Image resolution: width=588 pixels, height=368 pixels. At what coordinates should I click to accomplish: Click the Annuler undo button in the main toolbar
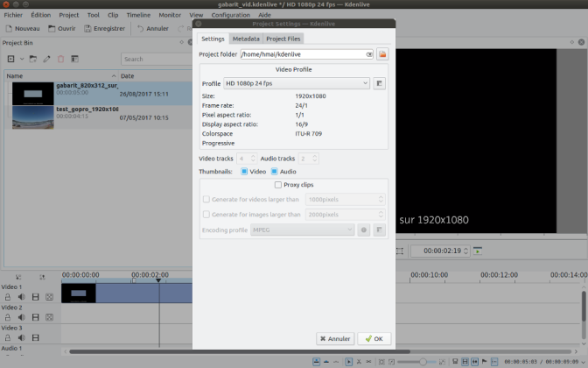point(152,29)
